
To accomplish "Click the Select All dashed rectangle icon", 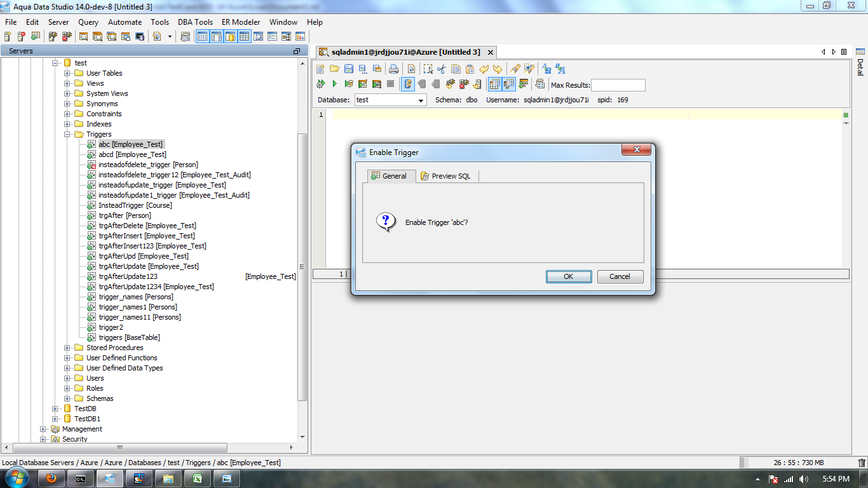I will [x=428, y=69].
